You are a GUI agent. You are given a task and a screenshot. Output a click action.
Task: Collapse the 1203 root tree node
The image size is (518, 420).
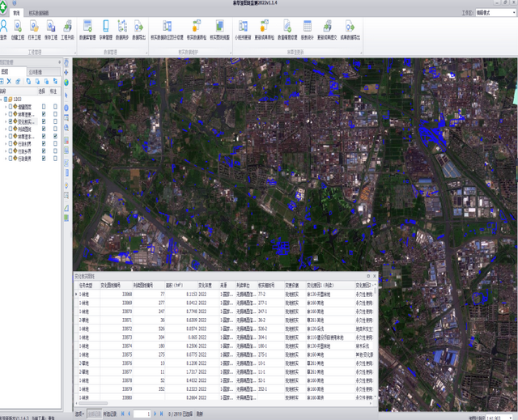2,99
